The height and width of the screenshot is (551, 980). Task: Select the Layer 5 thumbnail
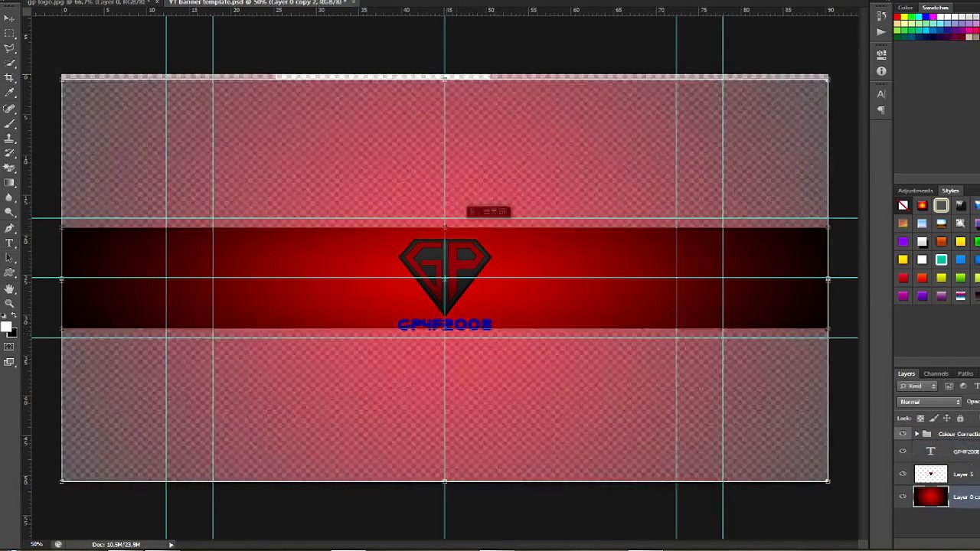point(931,474)
